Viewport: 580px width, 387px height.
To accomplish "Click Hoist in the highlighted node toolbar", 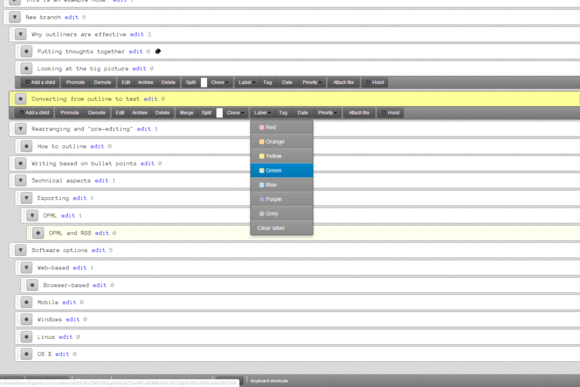I will click(390, 112).
